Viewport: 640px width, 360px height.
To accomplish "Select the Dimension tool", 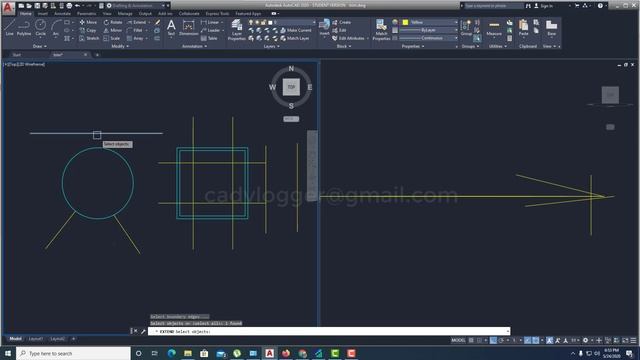I will pyautogui.click(x=189, y=27).
